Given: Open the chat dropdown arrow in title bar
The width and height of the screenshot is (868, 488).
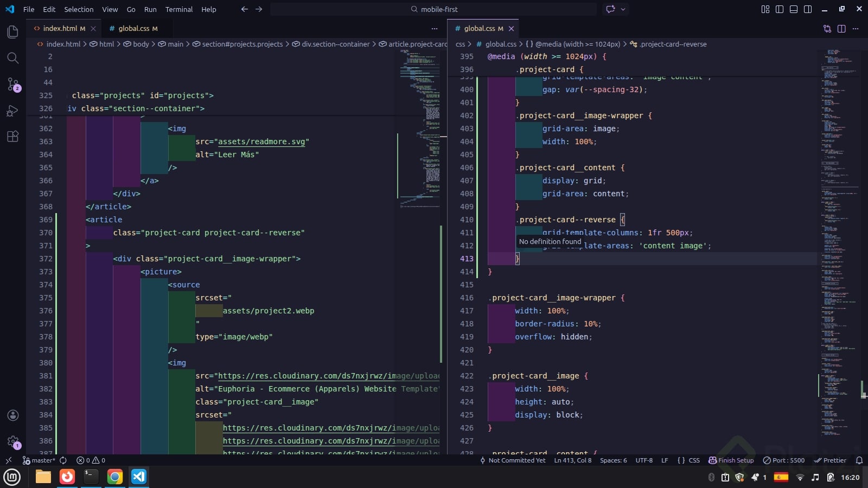Looking at the screenshot, I should click(x=623, y=9).
